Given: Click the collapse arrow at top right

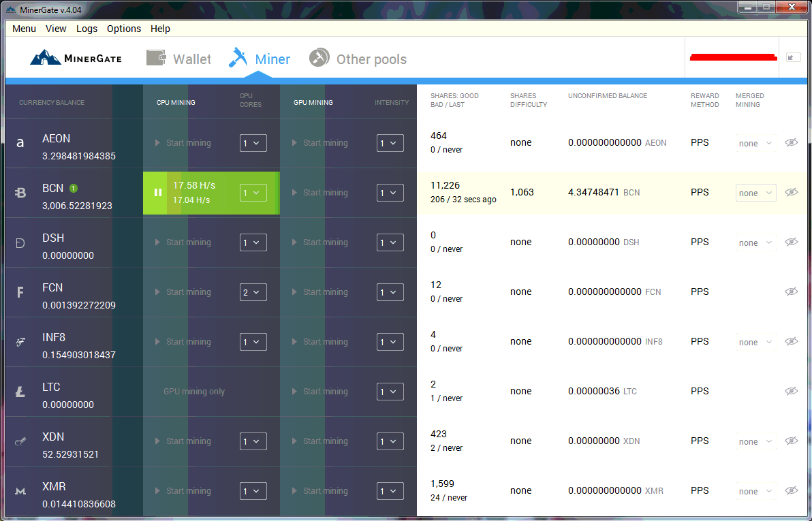Looking at the screenshot, I should tap(792, 58).
